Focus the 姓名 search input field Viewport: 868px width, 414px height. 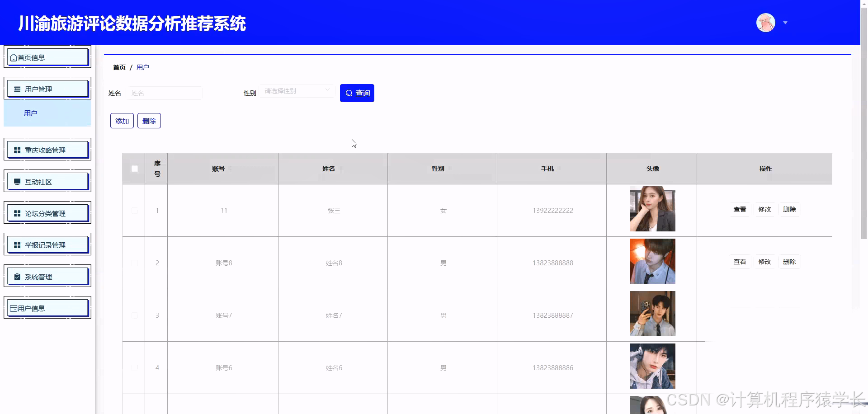164,93
